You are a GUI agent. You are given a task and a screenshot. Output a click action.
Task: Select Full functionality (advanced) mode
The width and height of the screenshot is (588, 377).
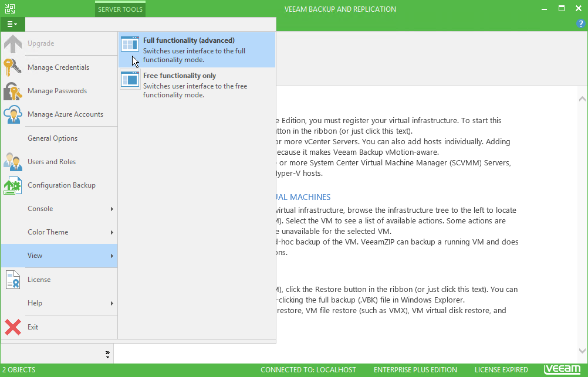coord(197,50)
